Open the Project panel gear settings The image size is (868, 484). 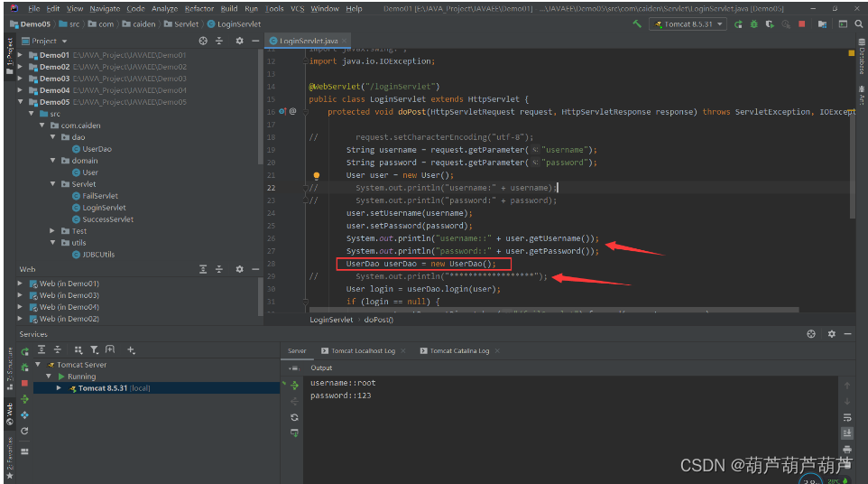(x=239, y=41)
